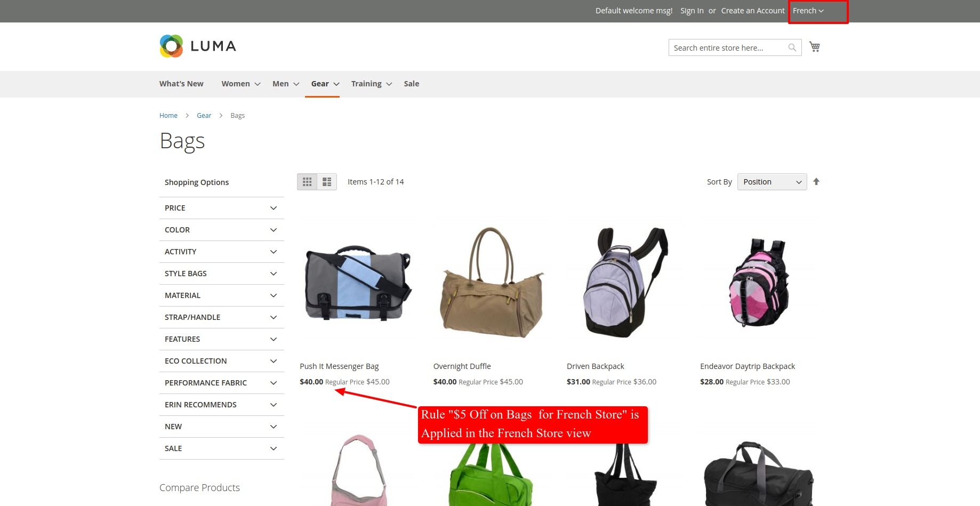
Task: Click the search magnifier icon
Action: [792, 47]
